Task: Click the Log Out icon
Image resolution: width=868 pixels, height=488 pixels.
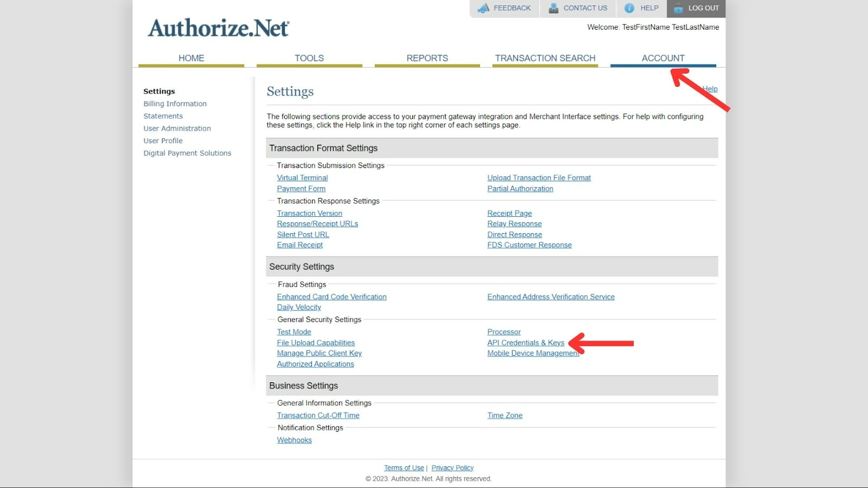Action: [678, 8]
